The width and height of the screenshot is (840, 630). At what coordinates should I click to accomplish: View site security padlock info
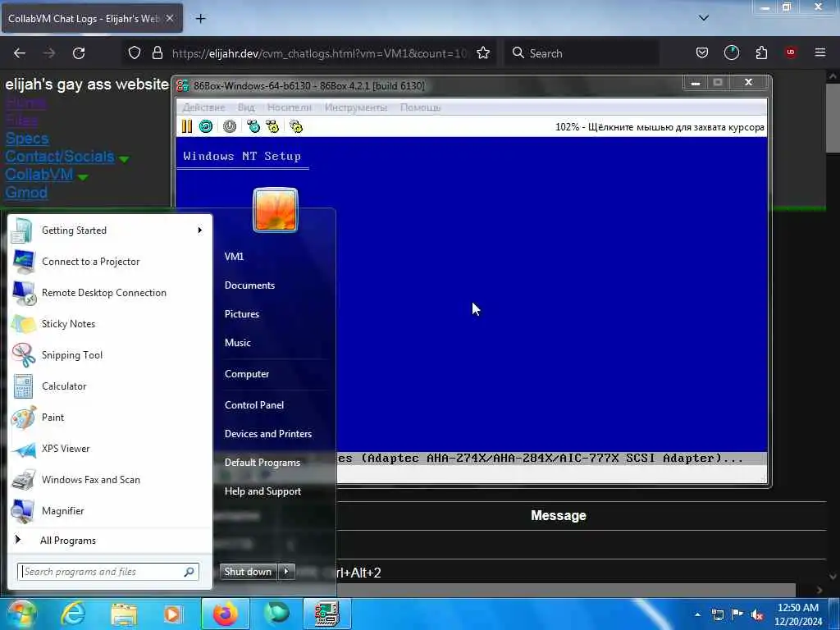pos(157,53)
